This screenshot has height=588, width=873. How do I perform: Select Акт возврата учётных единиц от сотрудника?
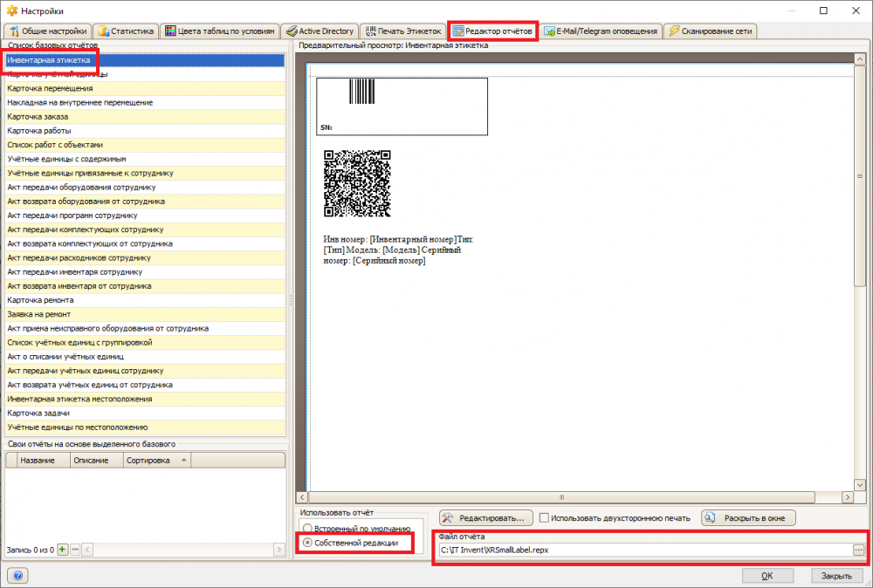[145, 385]
